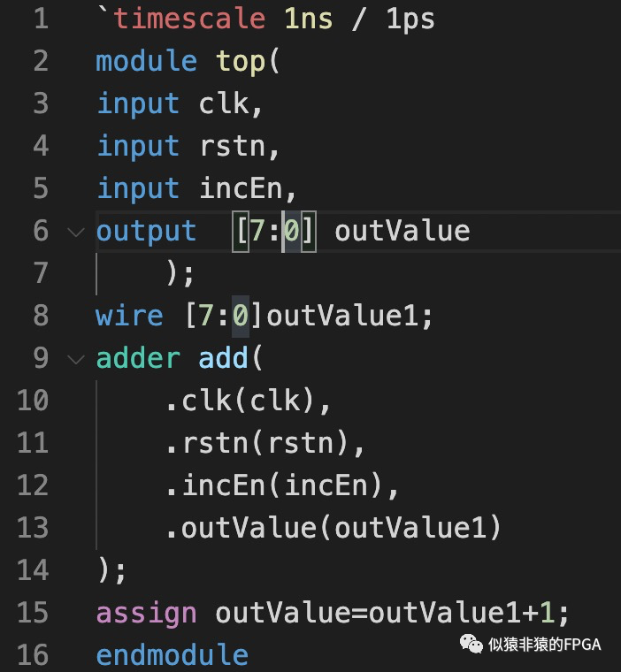Click the .outValue port name on line 13
The height and width of the screenshot is (672, 621).
click(241, 528)
